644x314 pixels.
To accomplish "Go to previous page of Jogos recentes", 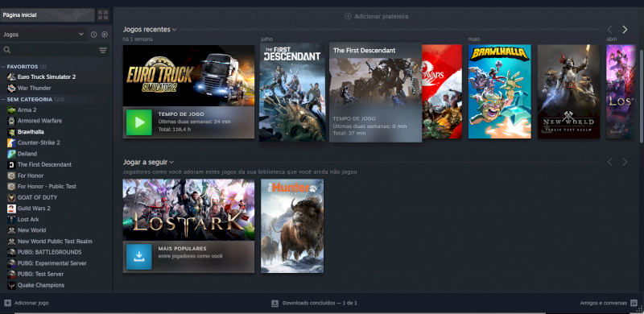I will 610,30.
